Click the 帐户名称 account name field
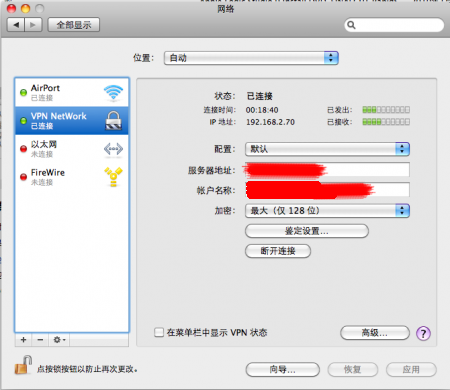450x390 pixels. (x=327, y=190)
